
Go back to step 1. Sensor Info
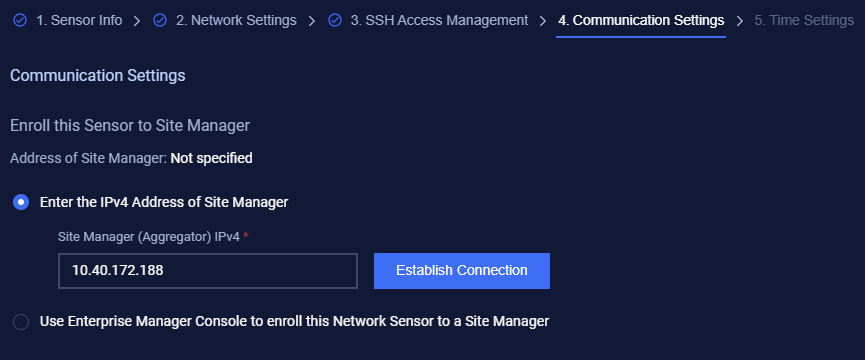(x=79, y=21)
